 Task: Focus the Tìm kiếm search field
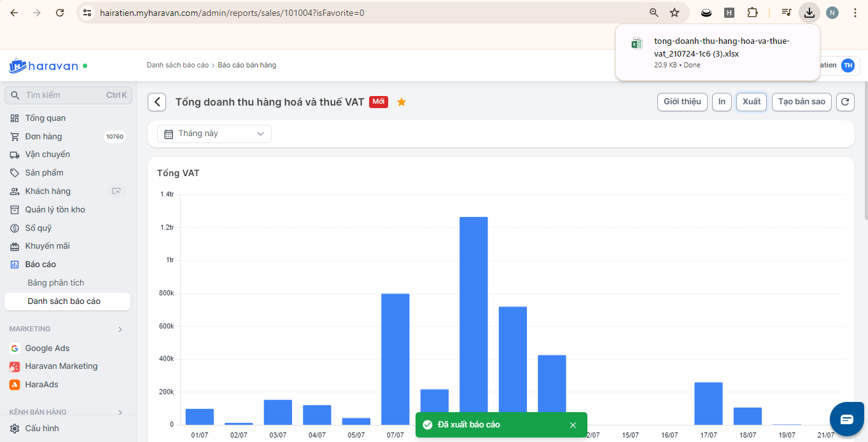pyautogui.click(x=68, y=95)
